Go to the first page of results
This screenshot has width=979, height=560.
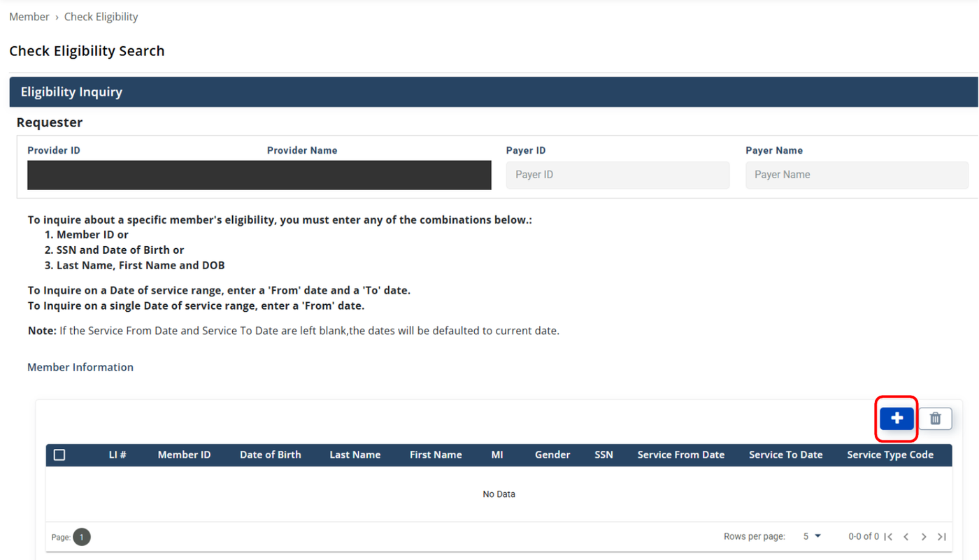[x=888, y=537]
